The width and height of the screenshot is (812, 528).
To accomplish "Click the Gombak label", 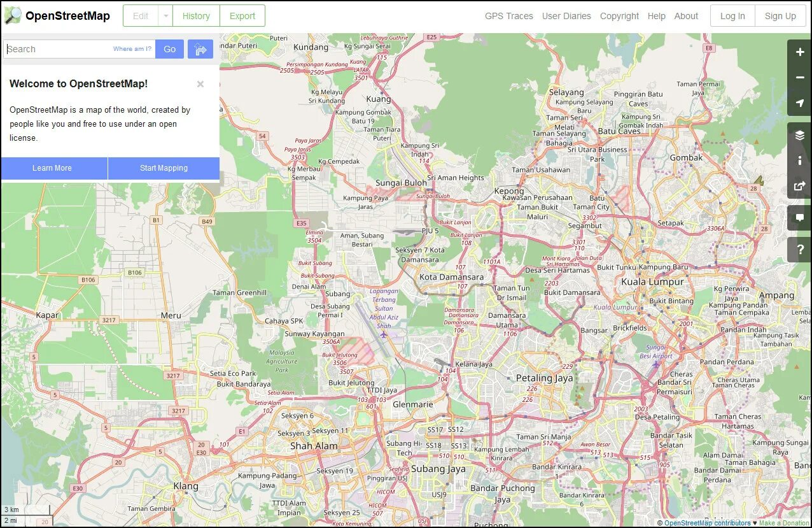I will [687, 157].
